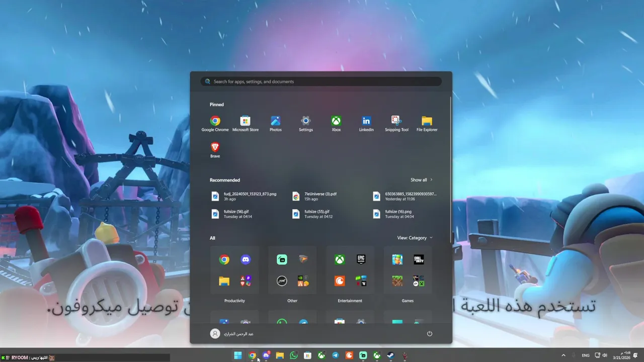Open the power options button
Viewport: 644px width, 362px height.
coord(429,333)
